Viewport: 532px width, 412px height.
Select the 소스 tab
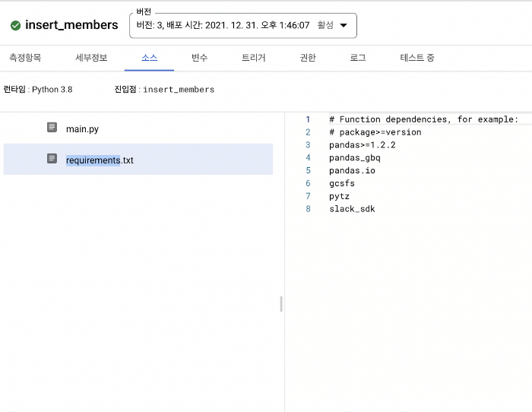149,58
